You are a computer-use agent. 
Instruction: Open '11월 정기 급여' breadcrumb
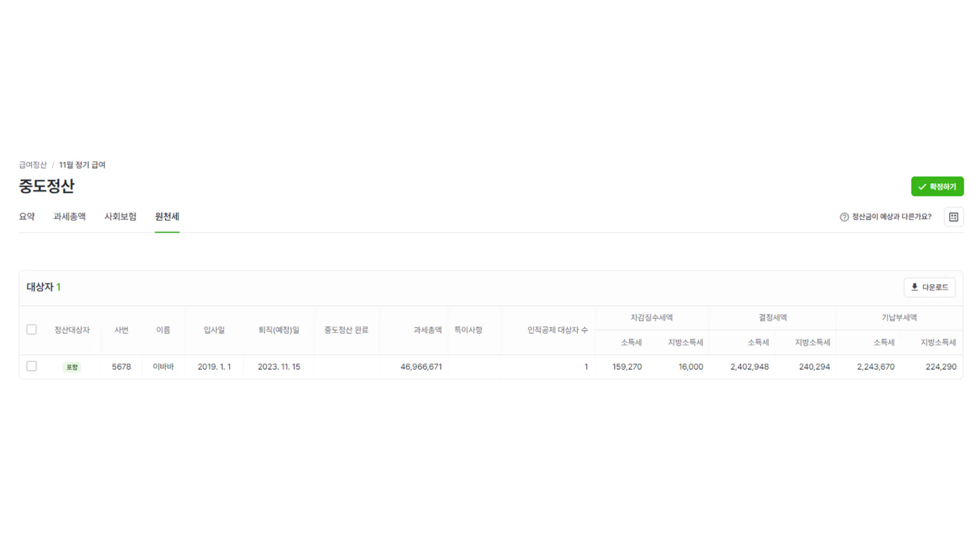pos(82,165)
